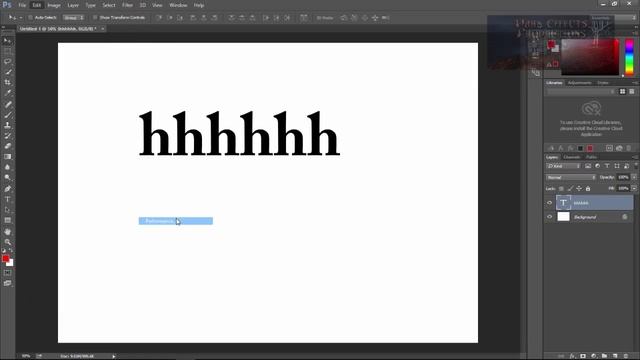Screen dimensions: 640x360
Task: Hide the Background layer via eye icon
Action: (x=549, y=217)
